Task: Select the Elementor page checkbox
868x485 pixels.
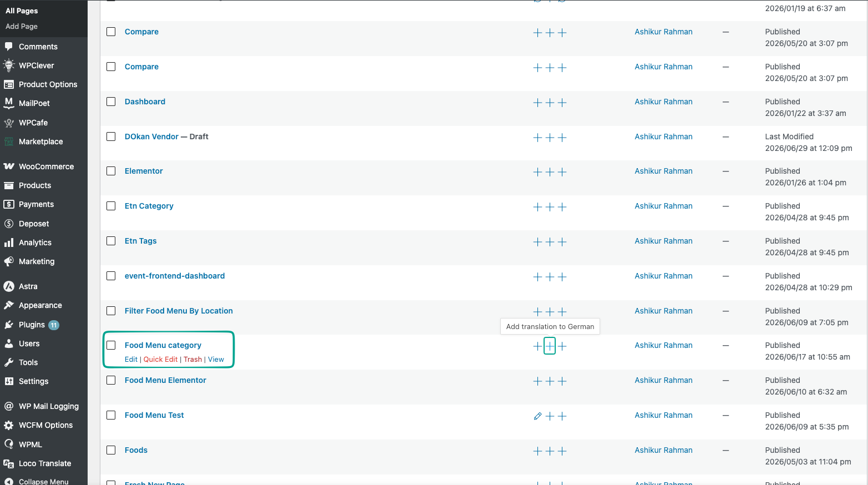Action: coord(111,171)
